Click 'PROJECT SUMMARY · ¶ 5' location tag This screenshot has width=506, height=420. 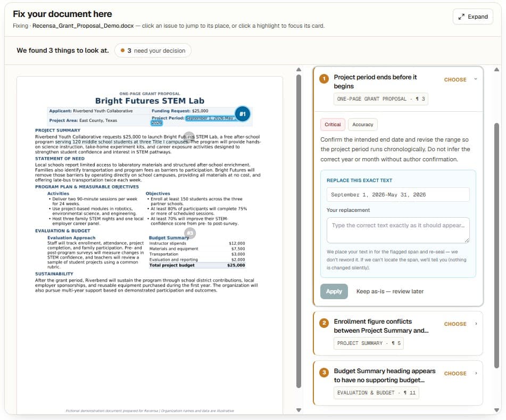(x=369, y=343)
